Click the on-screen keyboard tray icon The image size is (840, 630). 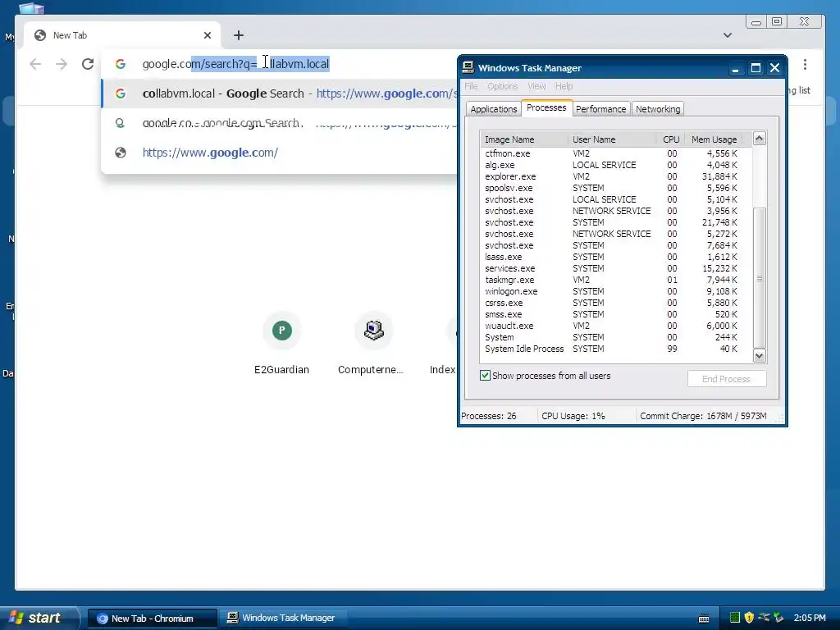[704, 619]
